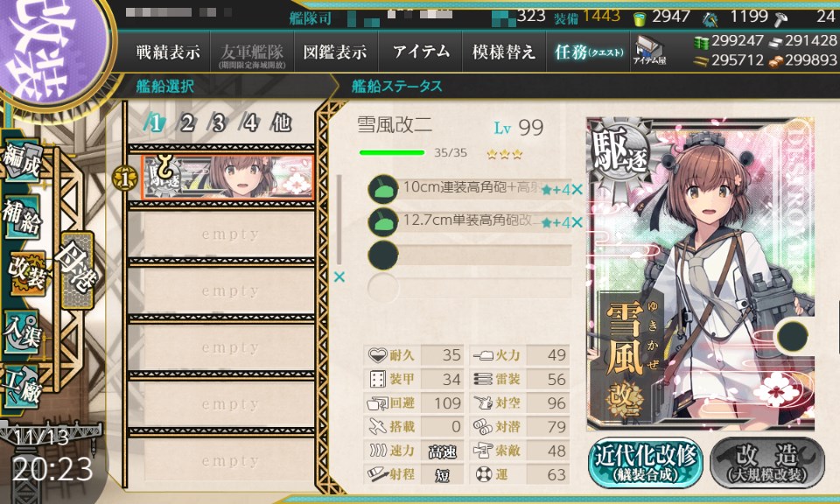Open the 任務 (クエスト) quest menu
Image resolution: width=840 pixels, height=504 pixels.
coord(589,52)
